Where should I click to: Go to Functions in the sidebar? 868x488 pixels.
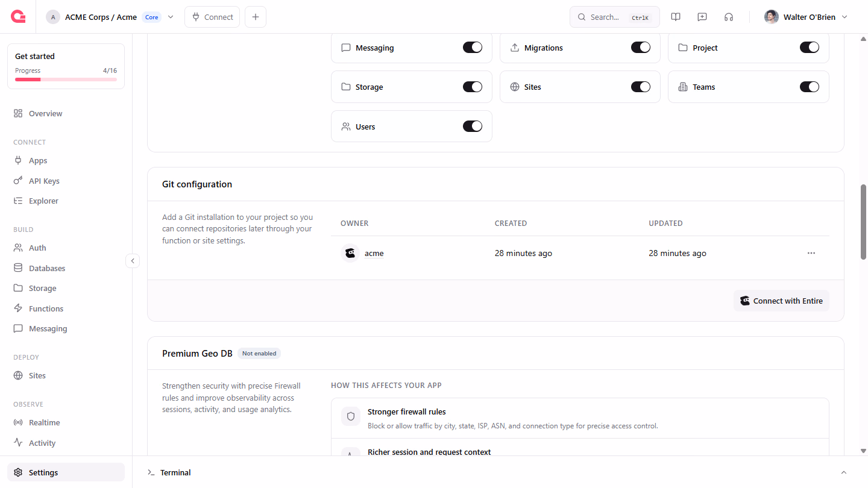pos(66,308)
